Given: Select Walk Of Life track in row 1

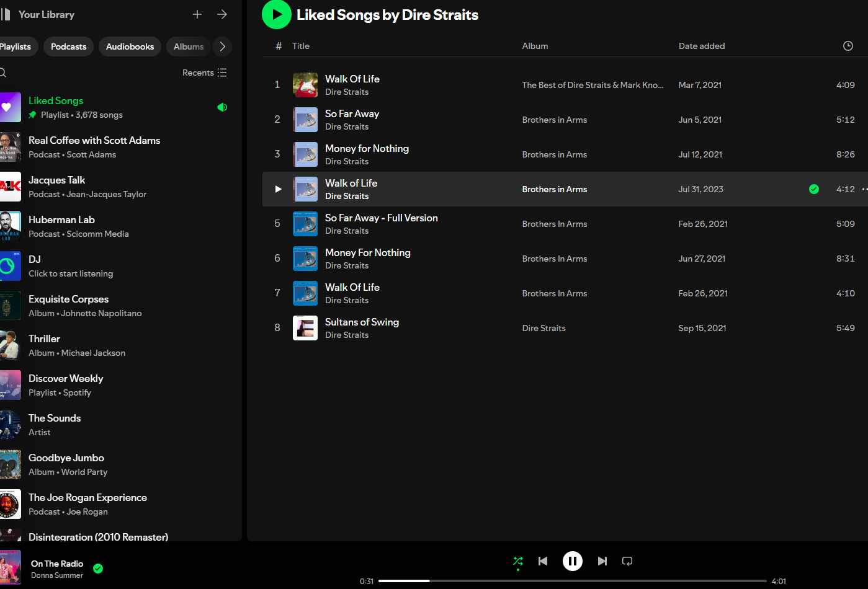Looking at the screenshot, I should [x=352, y=79].
